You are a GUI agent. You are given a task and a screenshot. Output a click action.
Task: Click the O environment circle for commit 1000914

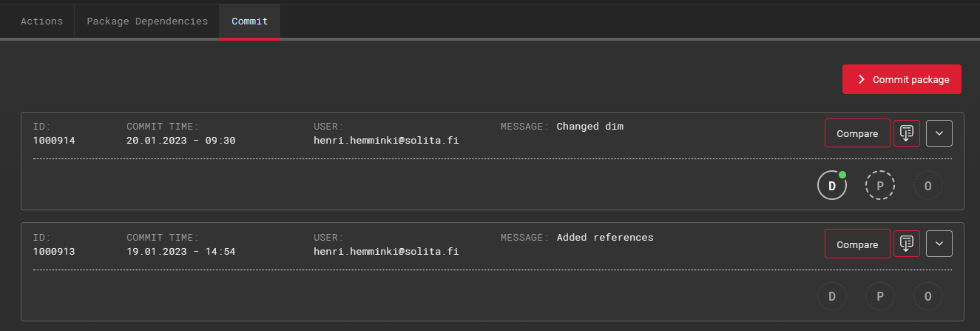927,185
